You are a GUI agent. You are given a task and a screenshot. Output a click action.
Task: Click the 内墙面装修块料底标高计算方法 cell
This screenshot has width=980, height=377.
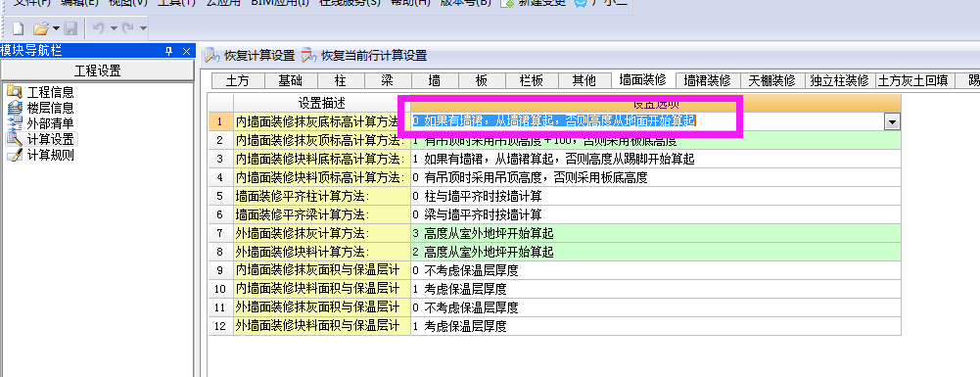coord(322,159)
